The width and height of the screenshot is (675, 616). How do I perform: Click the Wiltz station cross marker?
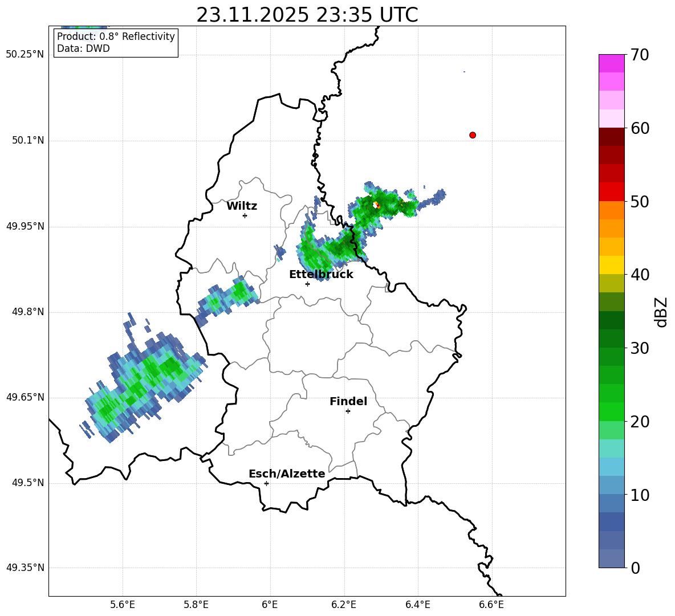coord(245,215)
